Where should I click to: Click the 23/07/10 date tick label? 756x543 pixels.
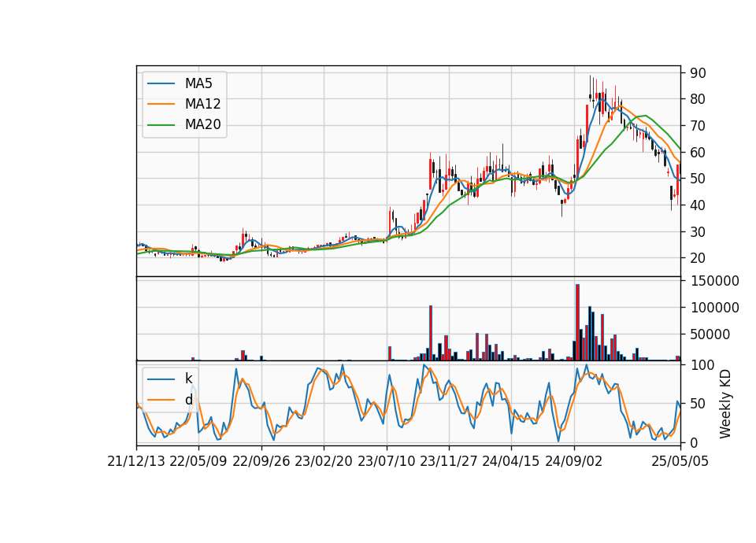pyautogui.click(x=386, y=461)
